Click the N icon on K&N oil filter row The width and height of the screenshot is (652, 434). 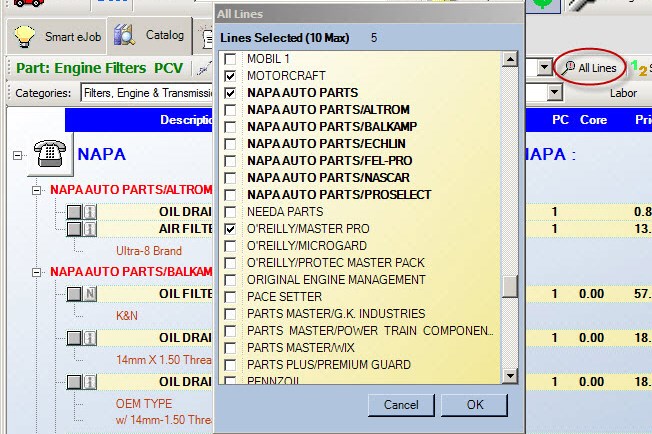pos(90,293)
